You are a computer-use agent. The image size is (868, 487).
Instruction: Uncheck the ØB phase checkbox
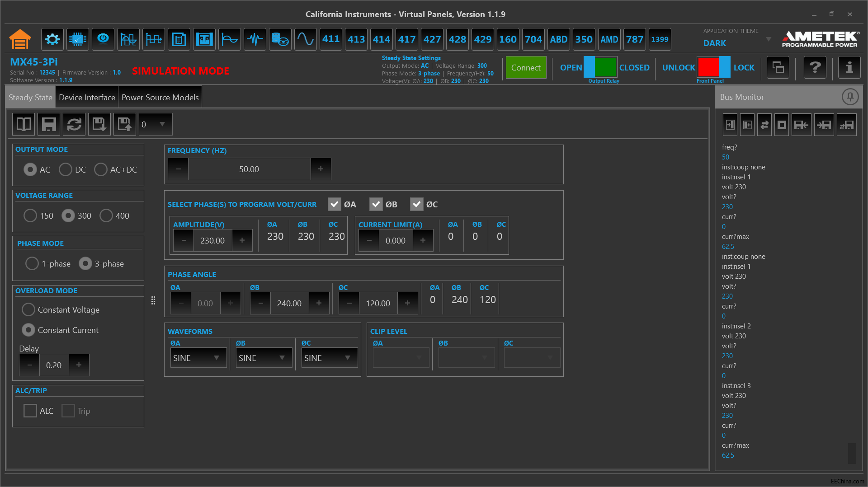(x=376, y=204)
